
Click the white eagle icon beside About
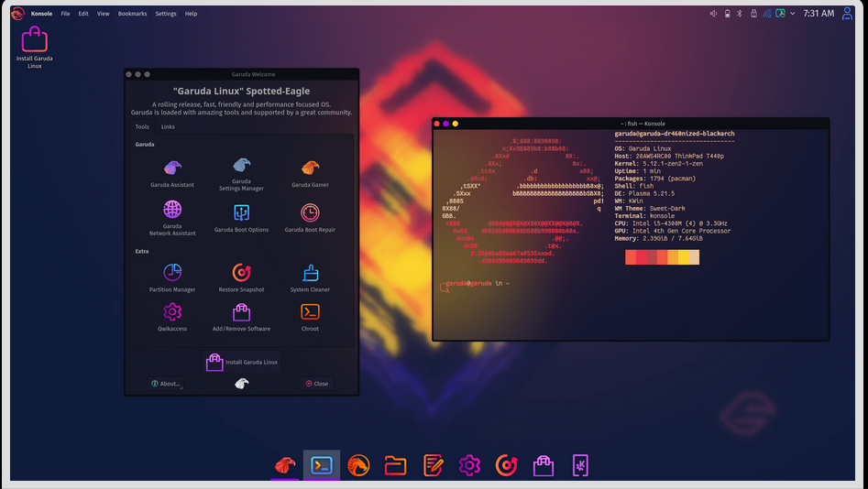[241, 384]
